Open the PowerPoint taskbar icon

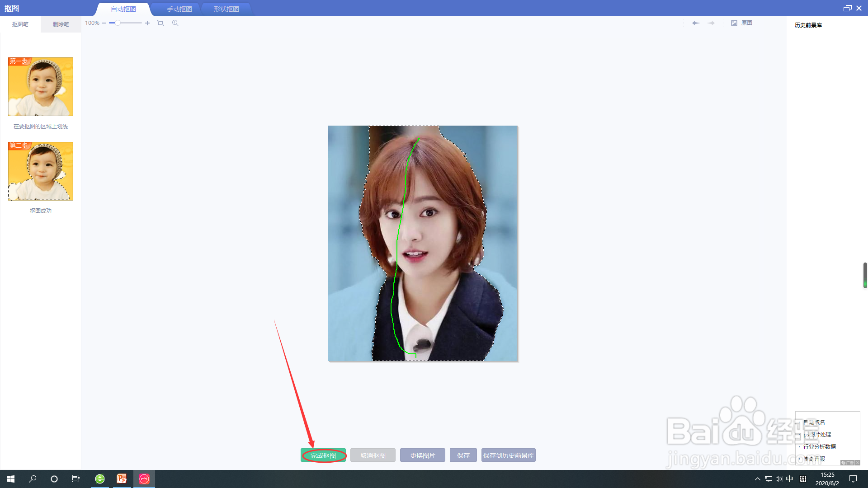click(x=122, y=479)
